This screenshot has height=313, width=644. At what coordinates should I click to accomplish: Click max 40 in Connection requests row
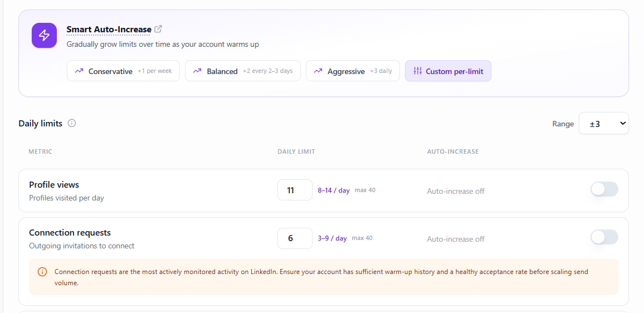pyautogui.click(x=362, y=238)
